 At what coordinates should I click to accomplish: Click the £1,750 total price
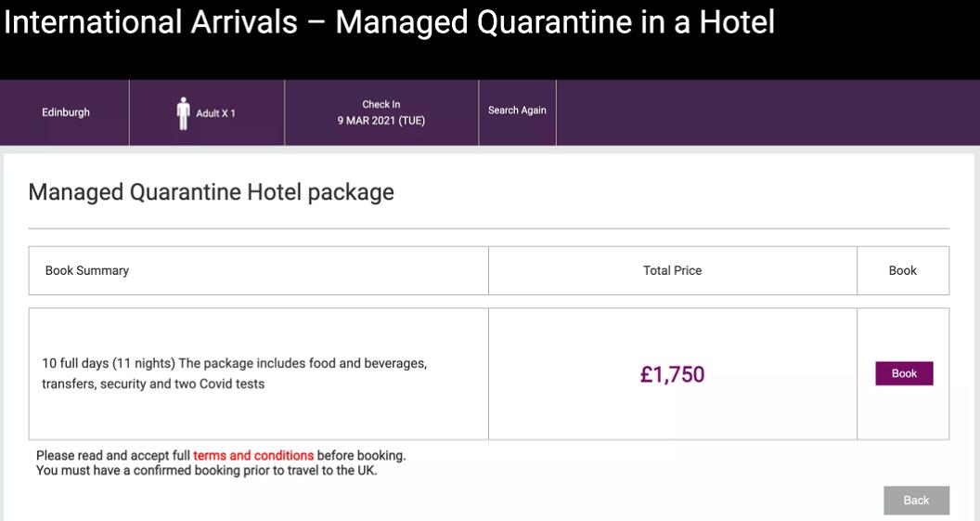[x=673, y=374]
